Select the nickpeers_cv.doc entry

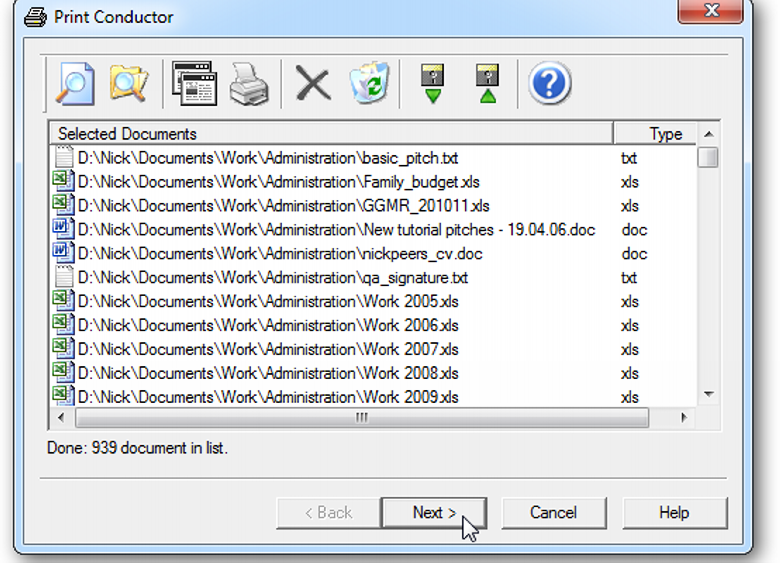280,254
